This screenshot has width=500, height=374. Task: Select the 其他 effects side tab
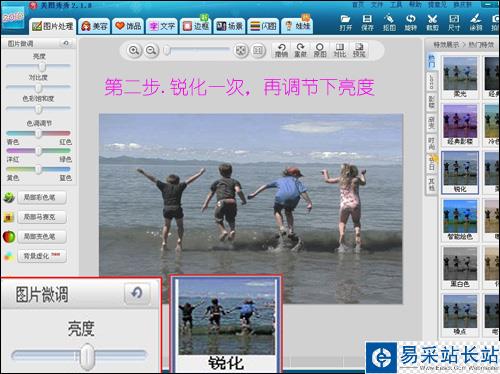(432, 184)
